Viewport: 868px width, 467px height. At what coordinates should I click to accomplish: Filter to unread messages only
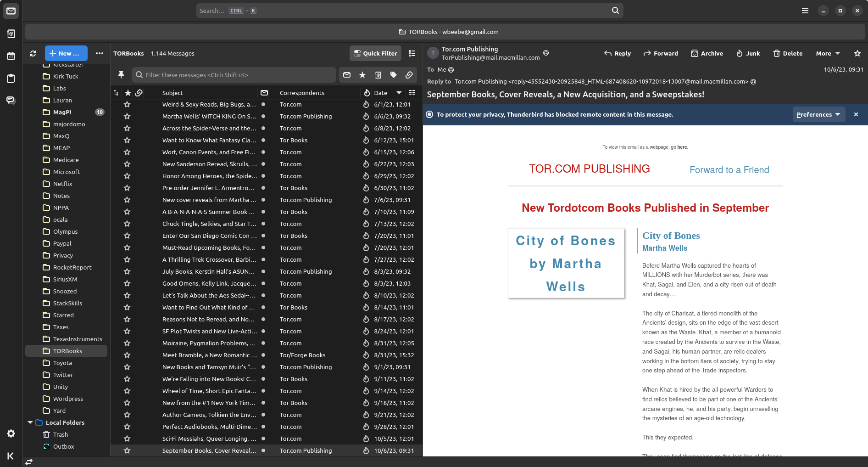(x=347, y=75)
